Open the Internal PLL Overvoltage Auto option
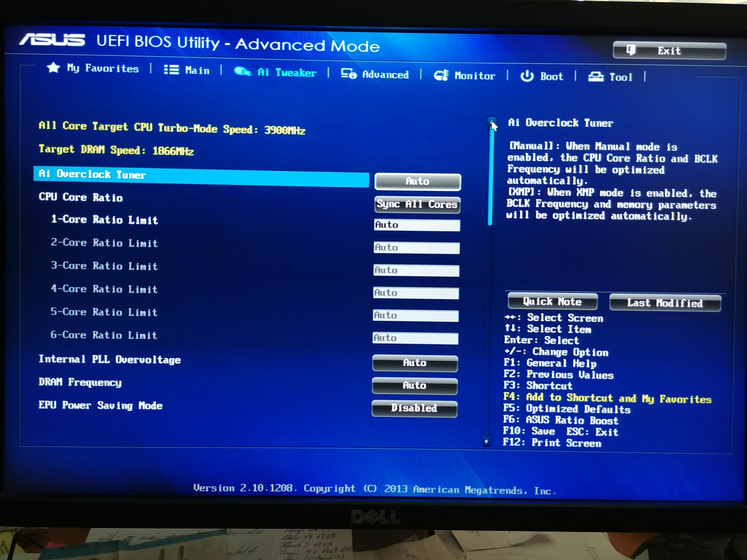The width and height of the screenshot is (747, 560). tap(415, 363)
